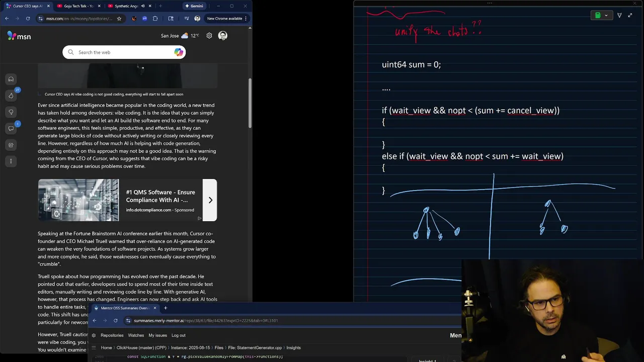Viewport: 644px width, 362px height.
Task: Click the thumbs-down icon in article sidebar
Action: point(11,112)
